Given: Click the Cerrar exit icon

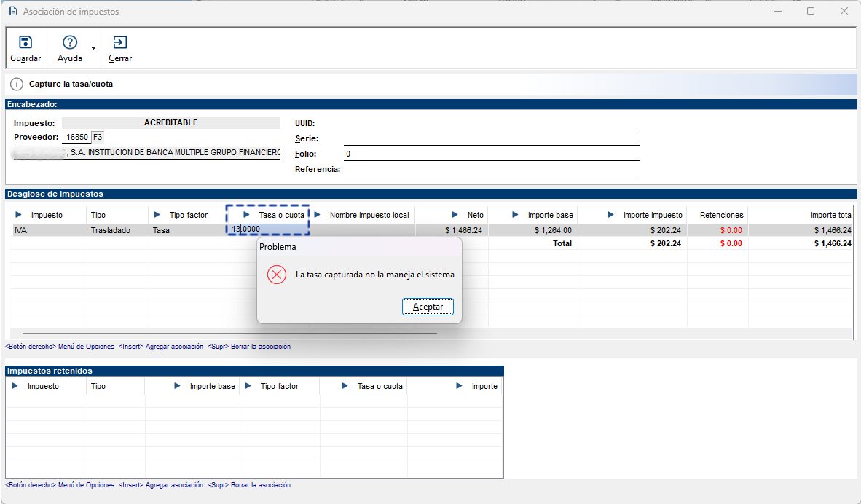Looking at the screenshot, I should pos(120,42).
